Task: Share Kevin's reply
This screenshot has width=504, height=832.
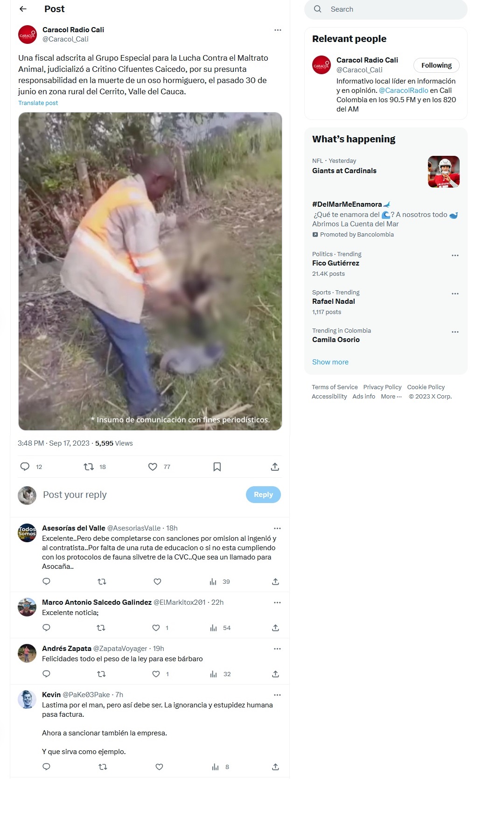Action: pos(275,767)
